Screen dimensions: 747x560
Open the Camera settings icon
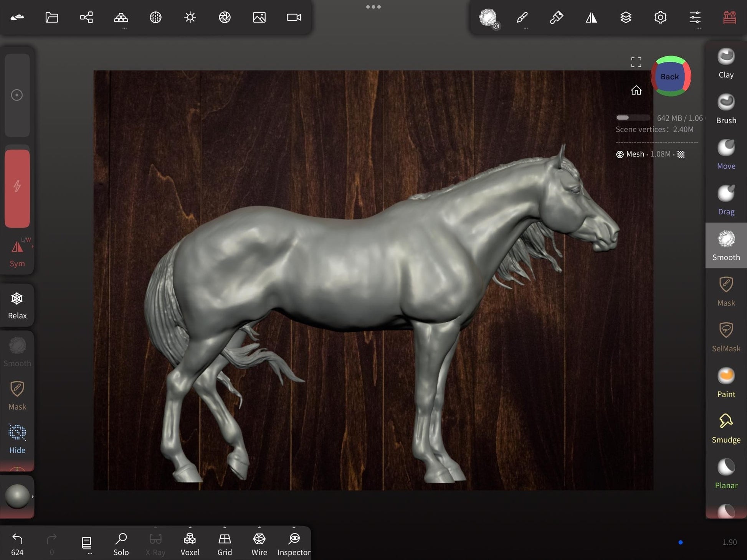point(294,17)
